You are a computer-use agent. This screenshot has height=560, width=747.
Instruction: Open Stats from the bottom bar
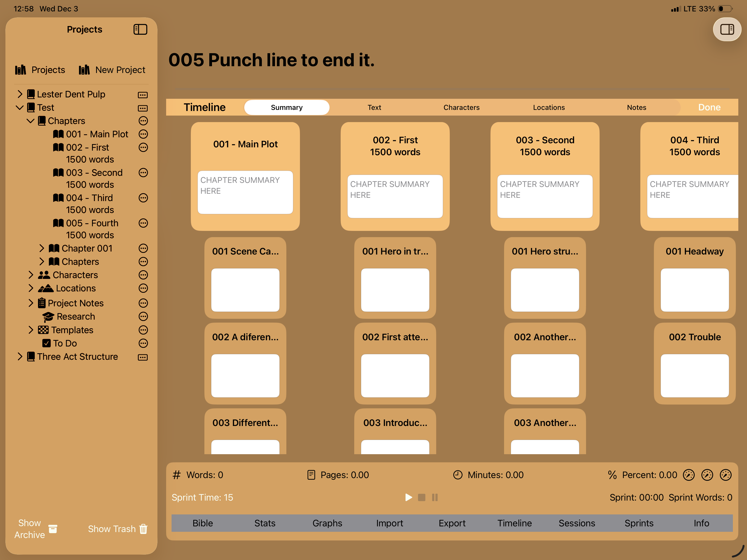(x=265, y=523)
